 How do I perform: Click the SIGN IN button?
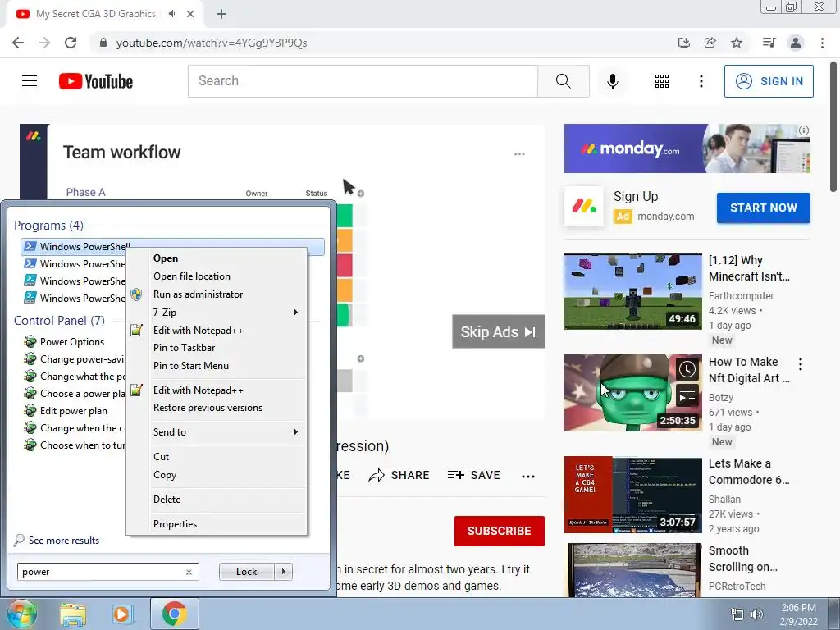pyautogui.click(x=769, y=81)
